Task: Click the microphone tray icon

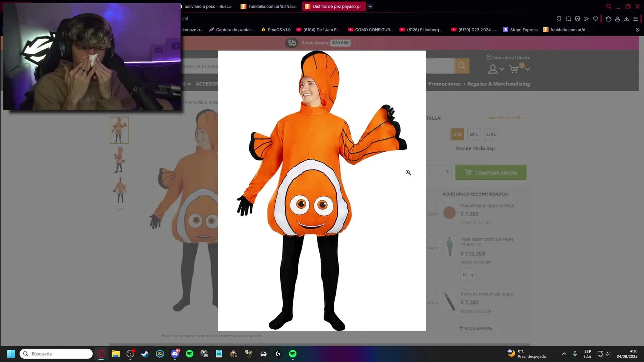Action: [x=575, y=354]
